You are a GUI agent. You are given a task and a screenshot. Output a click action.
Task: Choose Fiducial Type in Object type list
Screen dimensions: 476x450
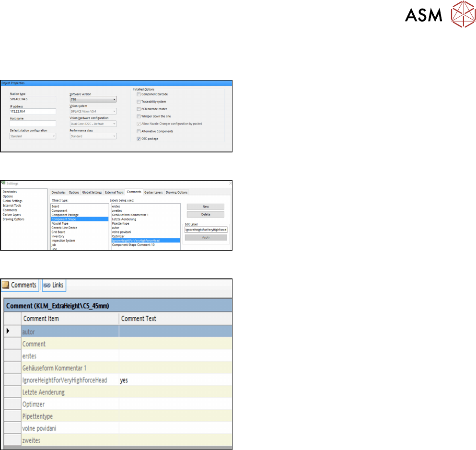(x=60, y=223)
